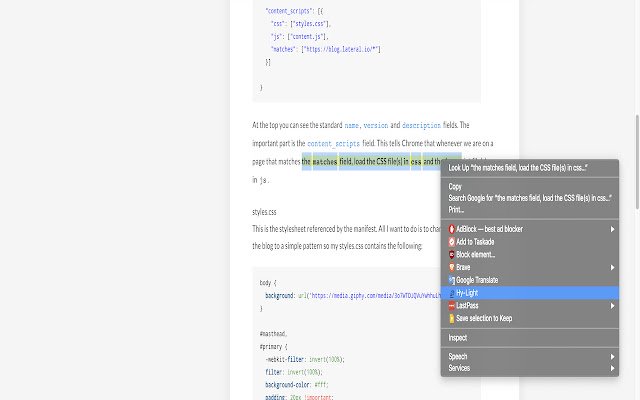
Task: Open the LastPass menu entry
Action: (530, 306)
